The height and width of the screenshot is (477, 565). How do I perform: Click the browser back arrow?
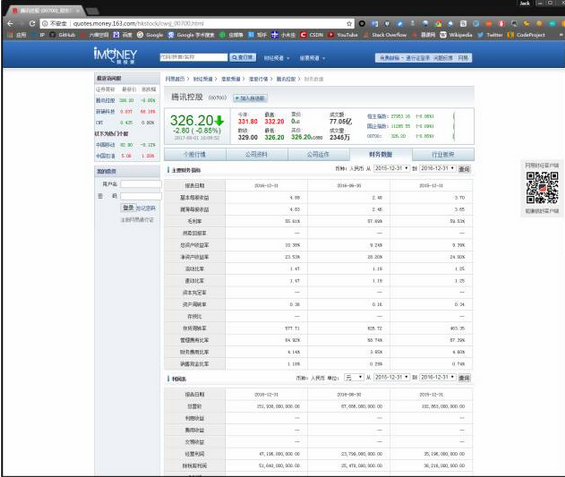10,23
